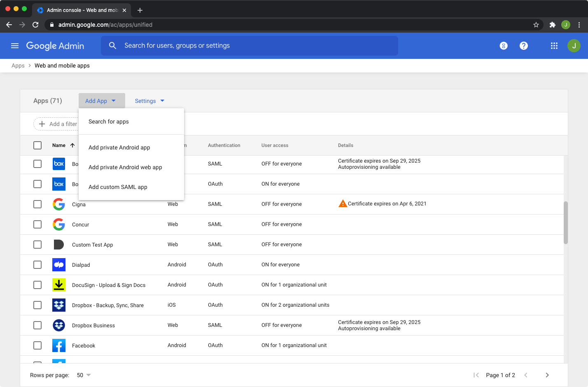Bookmark this page with the star icon
Image resolution: width=588 pixels, height=387 pixels.
pos(536,25)
